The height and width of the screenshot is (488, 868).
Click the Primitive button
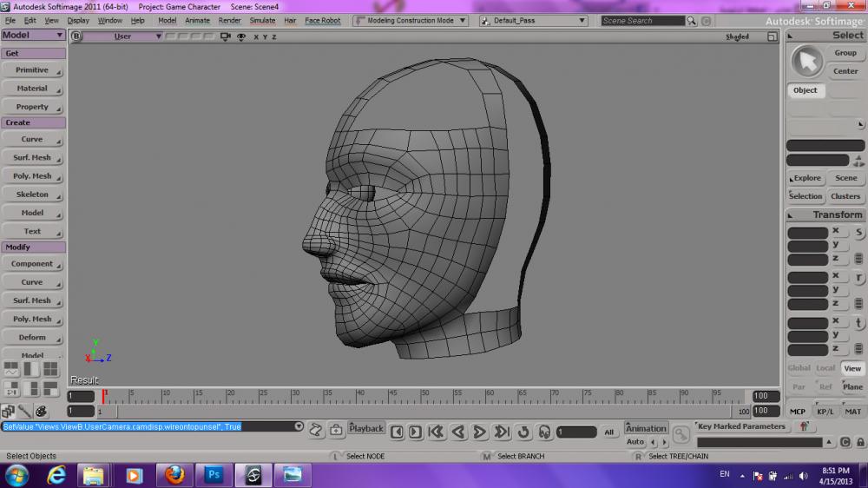click(32, 69)
